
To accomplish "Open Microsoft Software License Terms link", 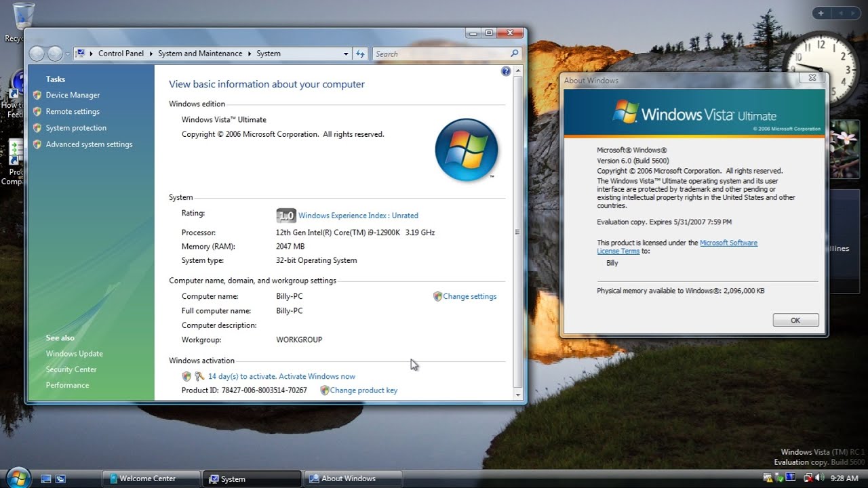I will [x=677, y=247].
